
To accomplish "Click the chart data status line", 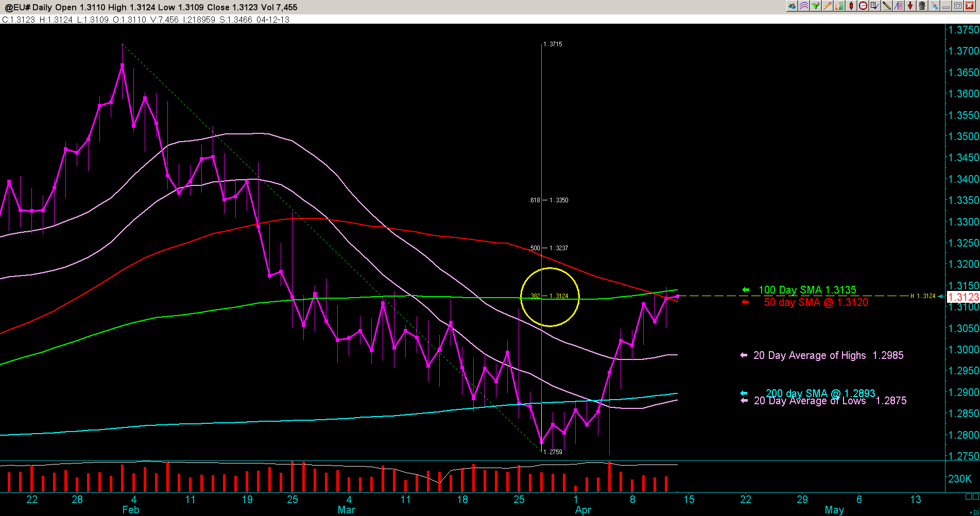I will click(146, 20).
